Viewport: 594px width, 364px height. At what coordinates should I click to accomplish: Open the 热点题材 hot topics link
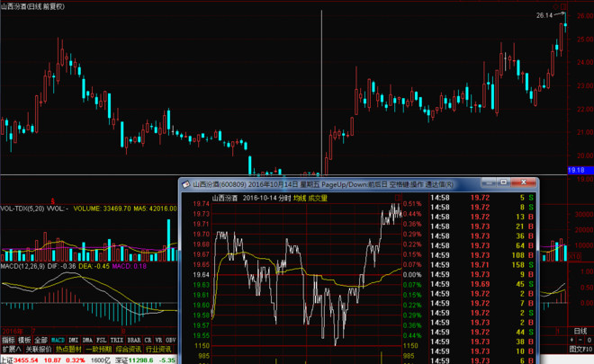(68, 349)
